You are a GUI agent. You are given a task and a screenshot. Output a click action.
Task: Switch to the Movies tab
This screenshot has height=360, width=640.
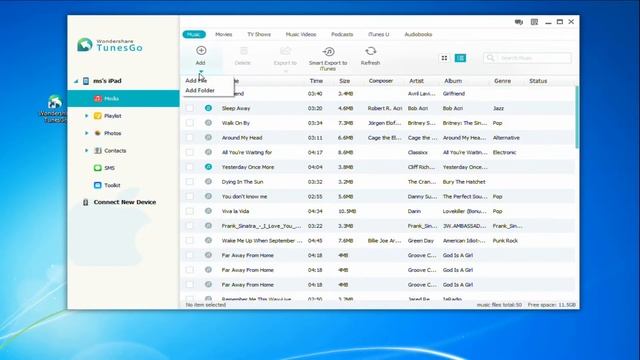(224, 34)
